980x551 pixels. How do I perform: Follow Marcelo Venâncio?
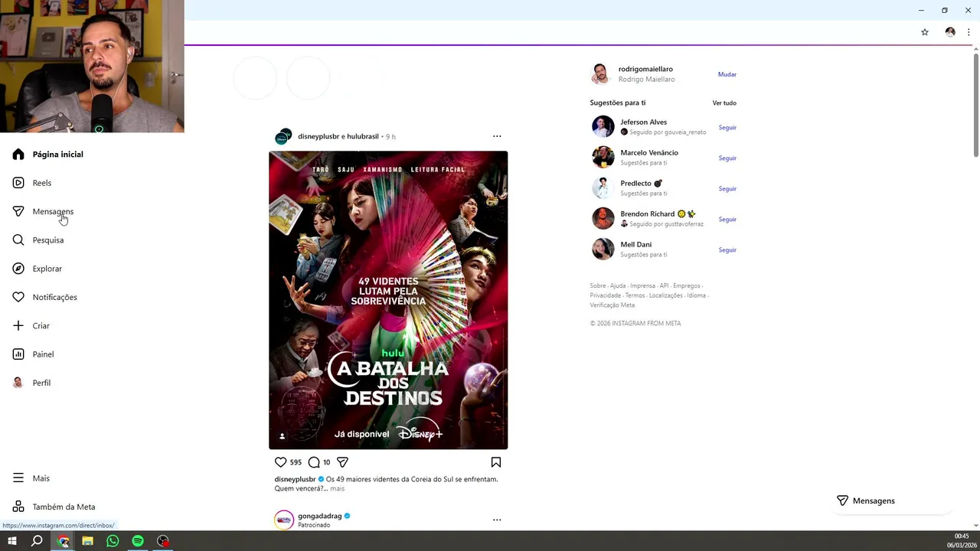(727, 158)
